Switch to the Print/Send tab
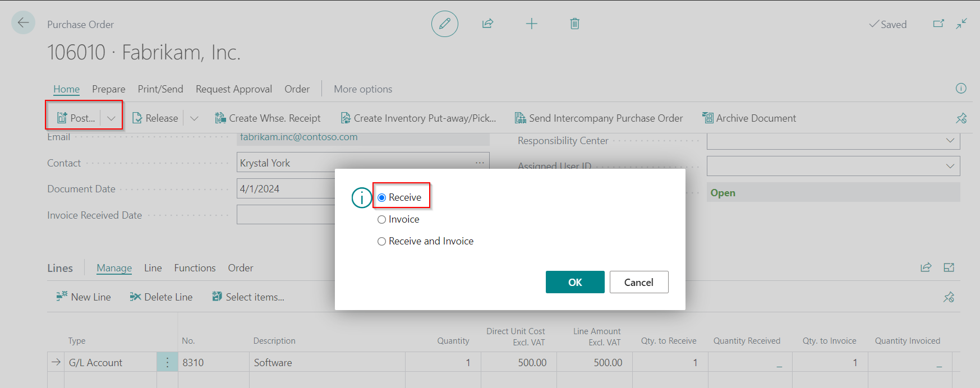Image resolution: width=980 pixels, height=388 pixels. [x=160, y=89]
